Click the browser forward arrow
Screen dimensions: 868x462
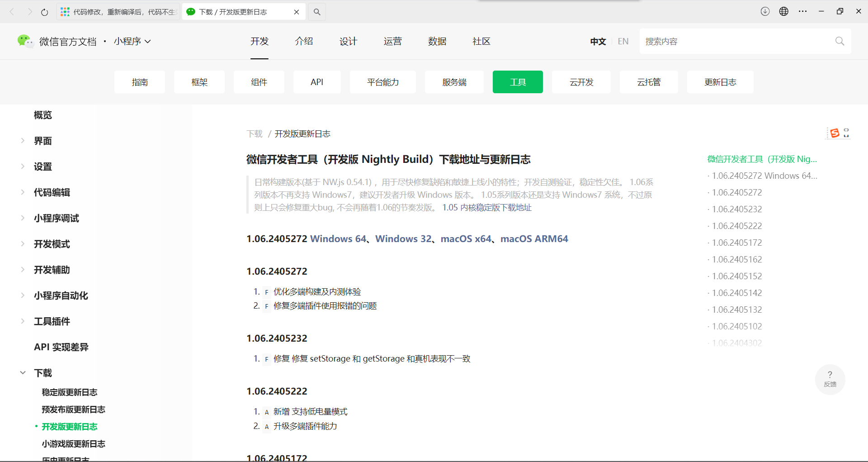[30, 12]
